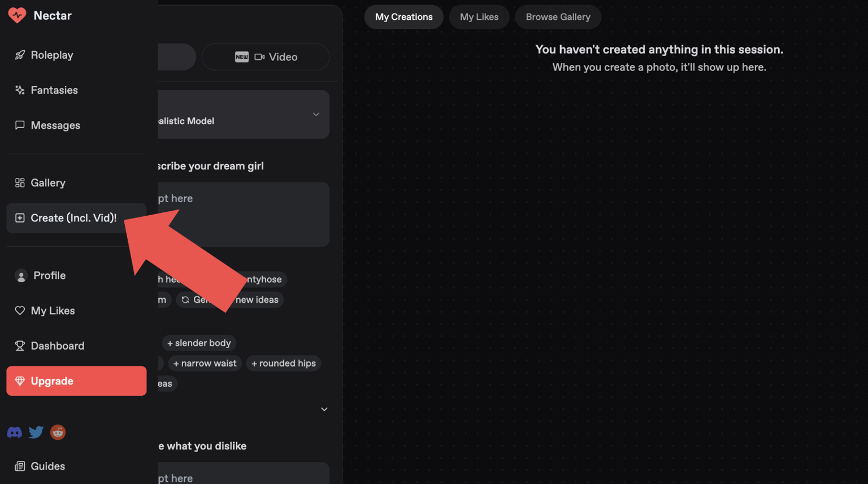Image resolution: width=868 pixels, height=484 pixels.
Task: Click the Nectar brand name
Action: pos(53,15)
